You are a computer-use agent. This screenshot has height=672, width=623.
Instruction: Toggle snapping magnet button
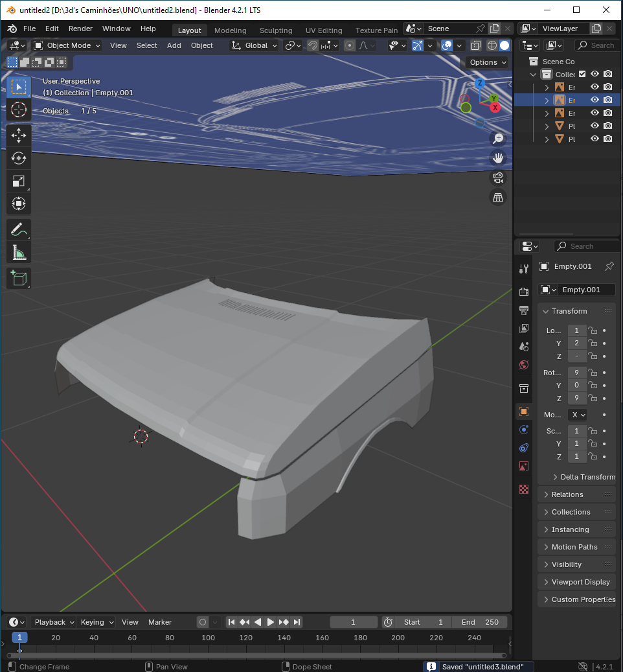click(313, 45)
